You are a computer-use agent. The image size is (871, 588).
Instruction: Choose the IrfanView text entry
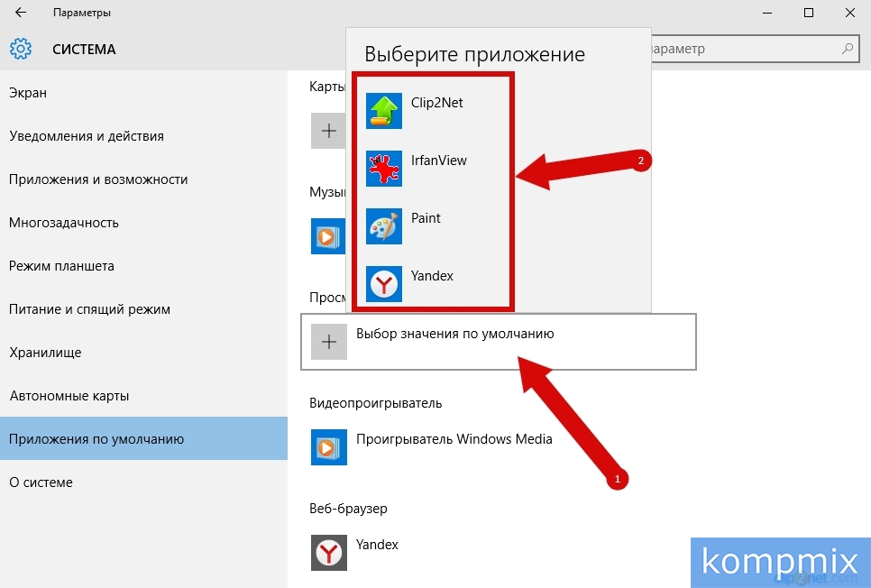point(439,161)
